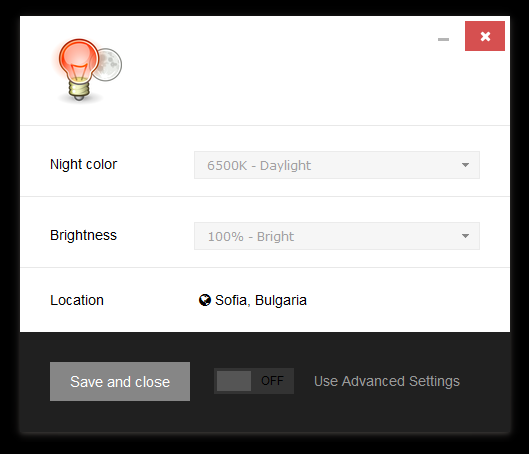Click the grey knob of the OFF switch
This screenshot has width=529, height=454.
pyautogui.click(x=234, y=381)
